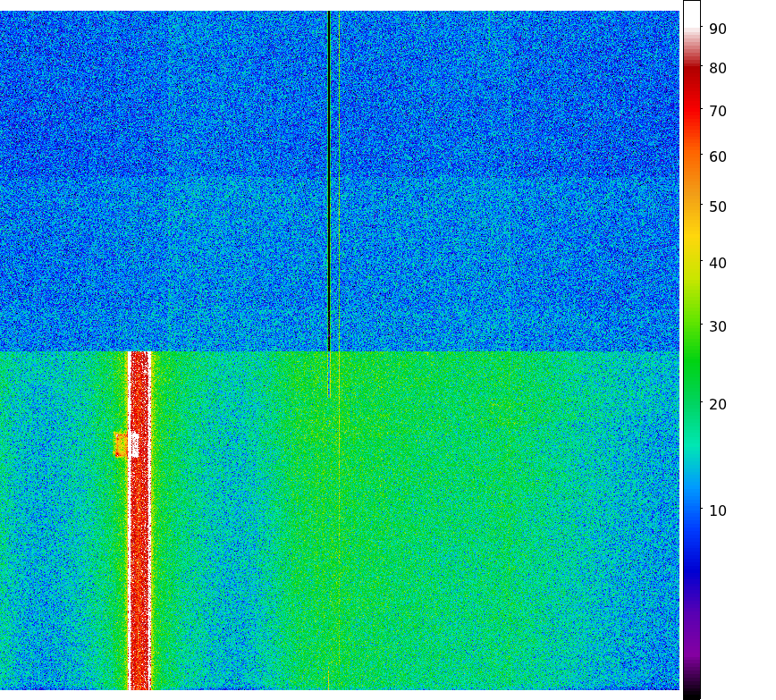Click the white top end of colorbar

pos(691,11)
